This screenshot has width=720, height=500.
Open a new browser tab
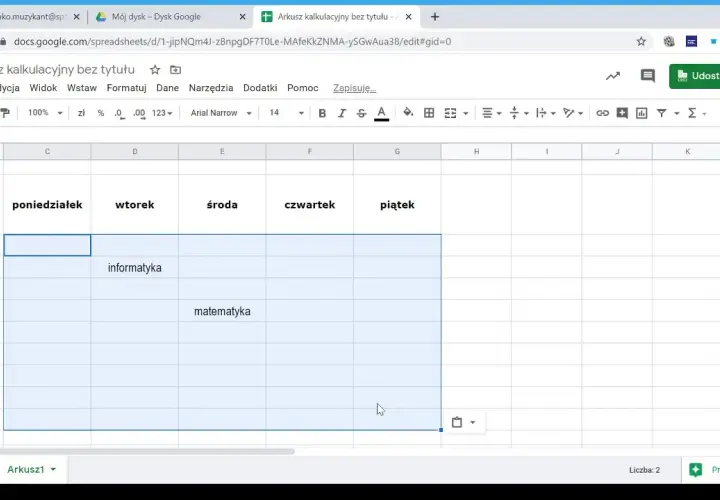click(435, 17)
